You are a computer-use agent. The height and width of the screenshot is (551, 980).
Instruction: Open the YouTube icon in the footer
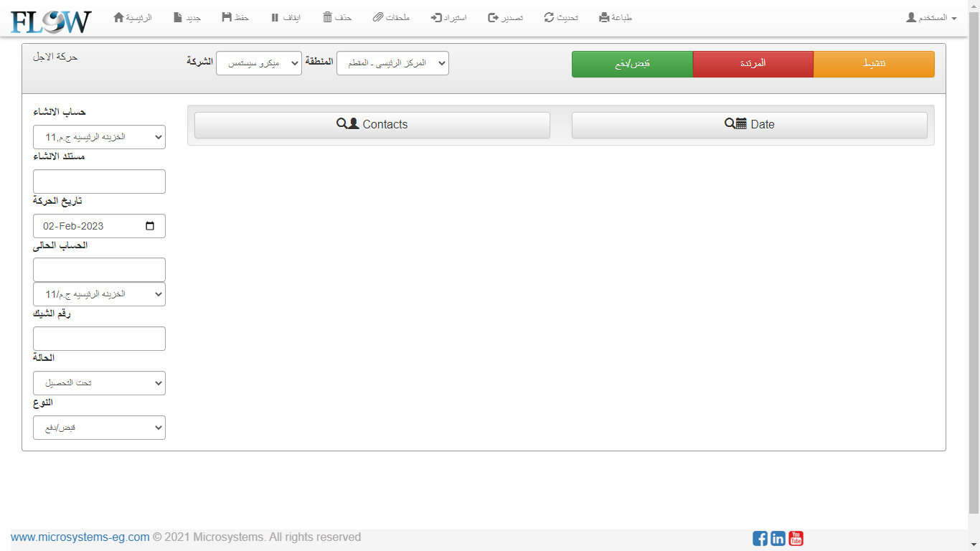click(x=796, y=538)
